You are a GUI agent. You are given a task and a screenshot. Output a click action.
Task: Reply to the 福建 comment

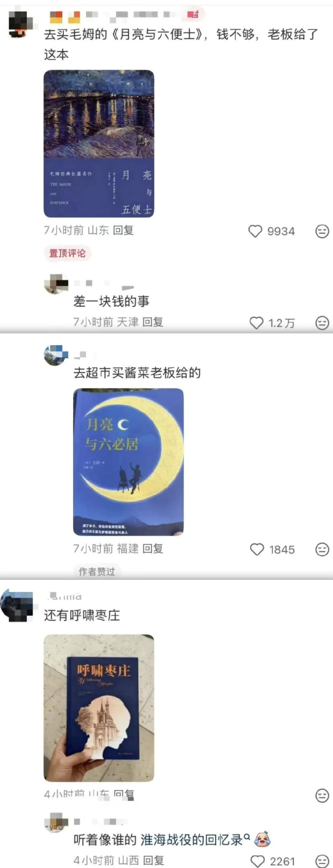click(x=153, y=549)
